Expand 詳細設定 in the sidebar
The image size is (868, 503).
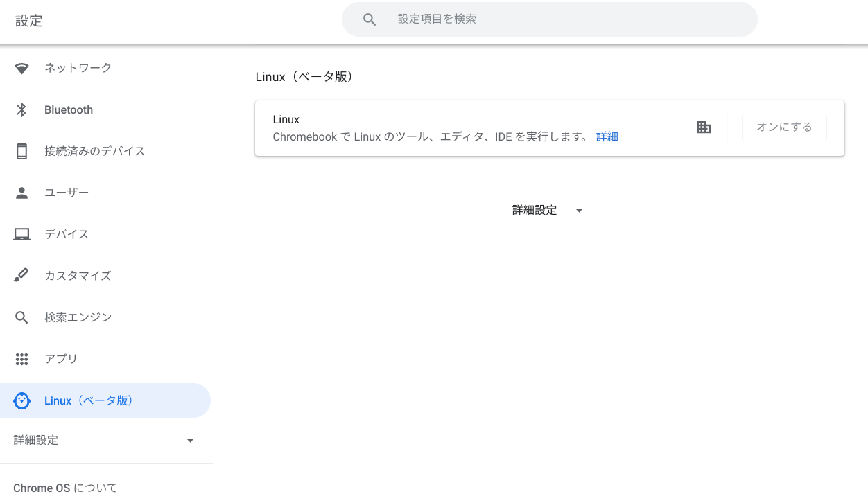tap(36, 440)
